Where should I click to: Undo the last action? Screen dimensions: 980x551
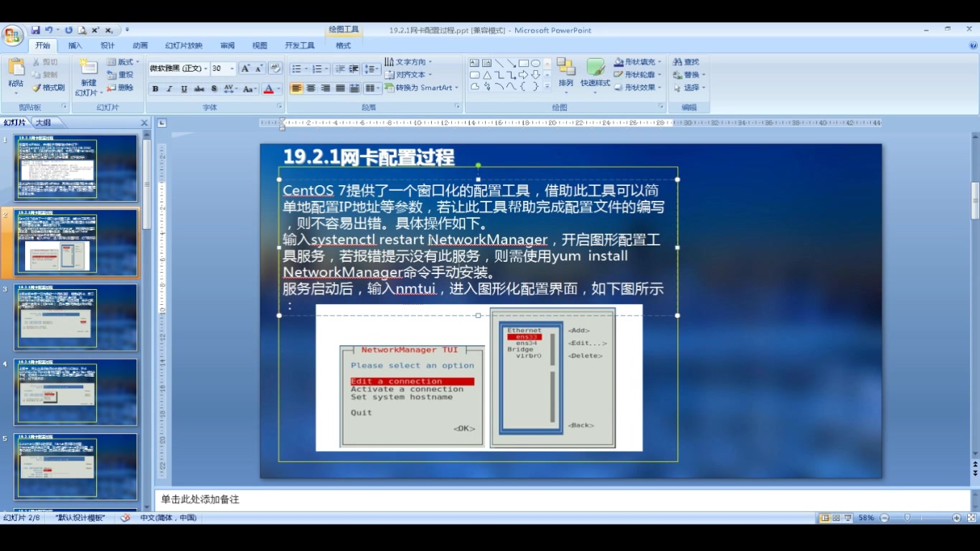pyautogui.click(x=49, y=30)
